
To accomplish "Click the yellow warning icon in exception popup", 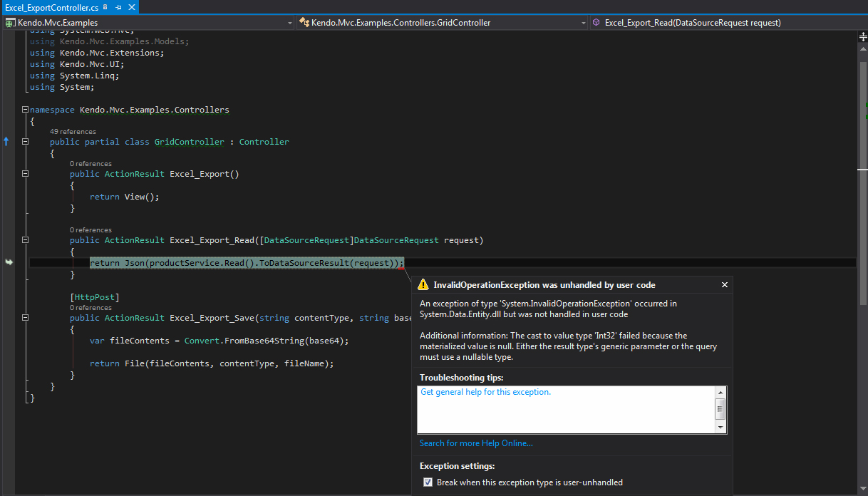I will point(423,285).
